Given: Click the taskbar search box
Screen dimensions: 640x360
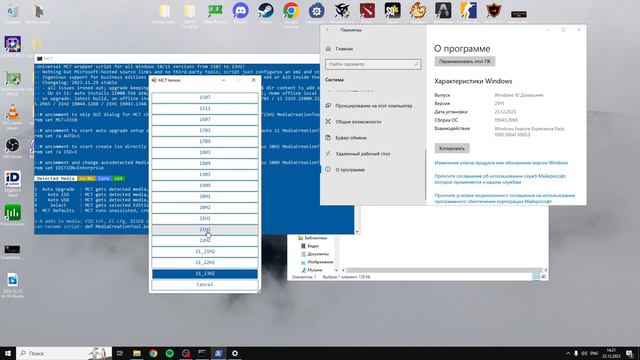Looking at the screenshot, I should [x=64, y=353].
